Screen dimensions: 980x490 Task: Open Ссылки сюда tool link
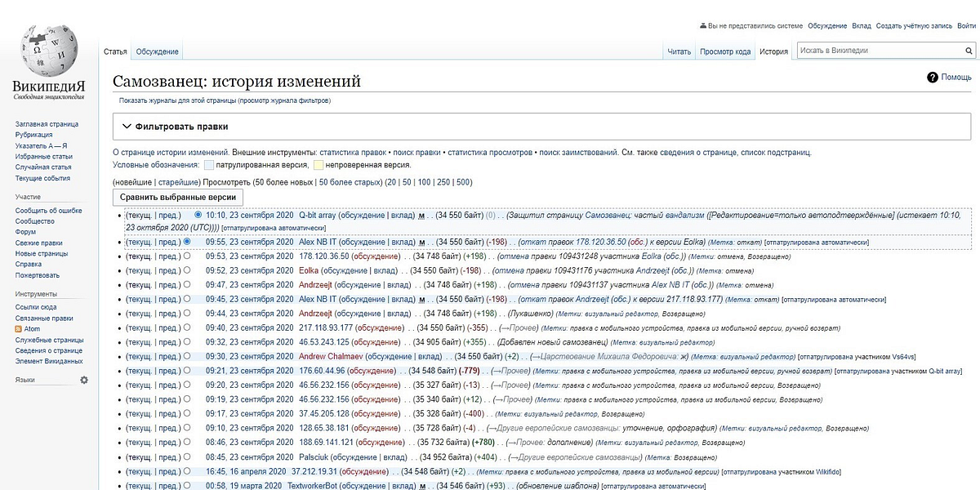click(x=35, y=307)
